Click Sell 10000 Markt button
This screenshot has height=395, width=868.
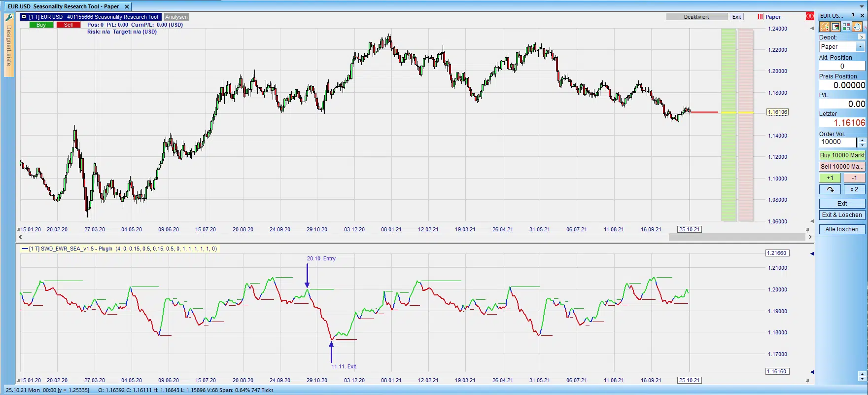click(x=842, y=167)
